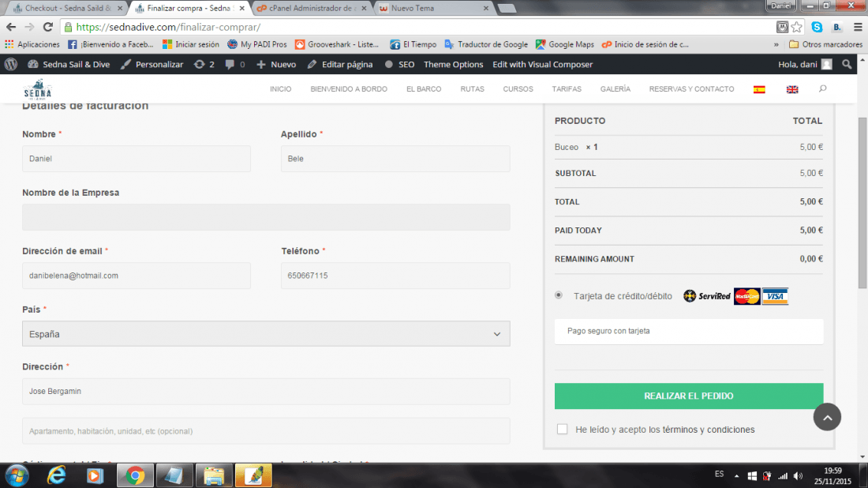Show hidden bookmarks with the chevron

tap(776, 44)
